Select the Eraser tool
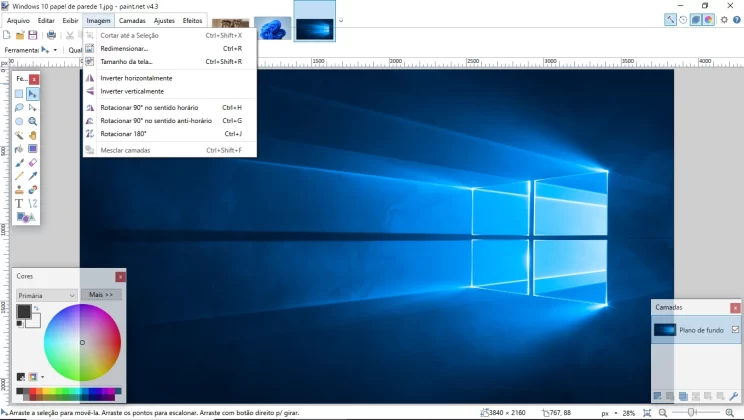744x420 pixels. [x=33, y=163]
